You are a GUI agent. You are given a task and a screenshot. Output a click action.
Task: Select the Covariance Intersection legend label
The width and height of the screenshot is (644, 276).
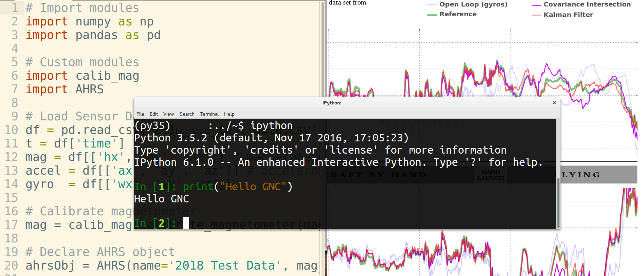click(587, 4)
